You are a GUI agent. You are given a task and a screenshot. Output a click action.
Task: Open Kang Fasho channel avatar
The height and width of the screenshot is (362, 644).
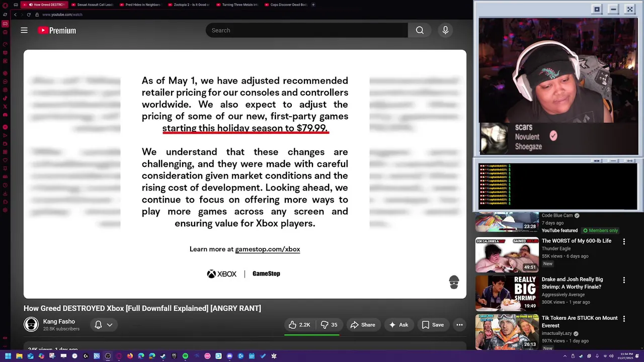[x=31, y=325]
